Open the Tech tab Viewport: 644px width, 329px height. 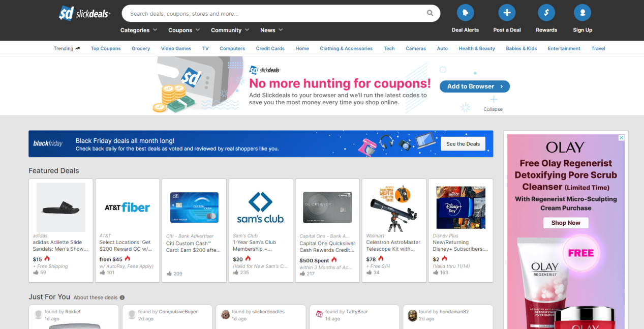pyautogui.click(x=389, y=48)
